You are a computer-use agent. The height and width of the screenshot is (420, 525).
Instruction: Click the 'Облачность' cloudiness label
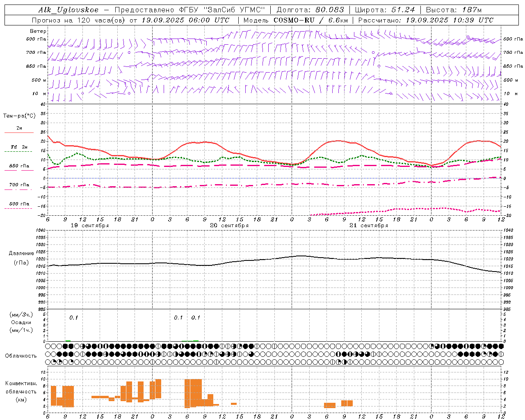(x=21, y=356)
